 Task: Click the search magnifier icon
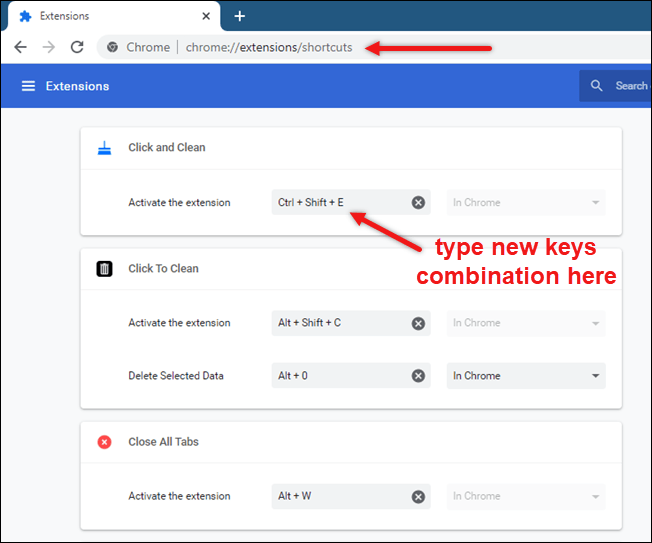pyautogui.click(x=597, y=86)
